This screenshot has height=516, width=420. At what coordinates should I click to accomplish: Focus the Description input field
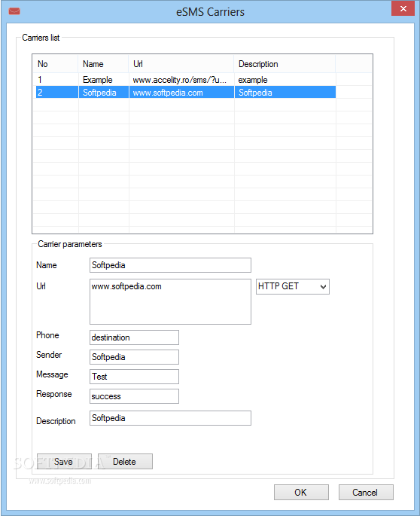pyautogui.click(x=170, y=418)
